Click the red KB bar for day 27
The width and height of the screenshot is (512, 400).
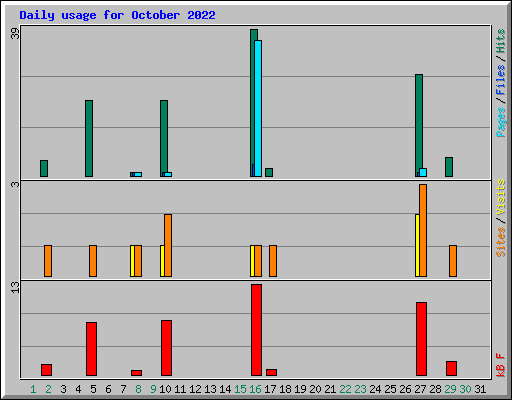pos(421,339)
